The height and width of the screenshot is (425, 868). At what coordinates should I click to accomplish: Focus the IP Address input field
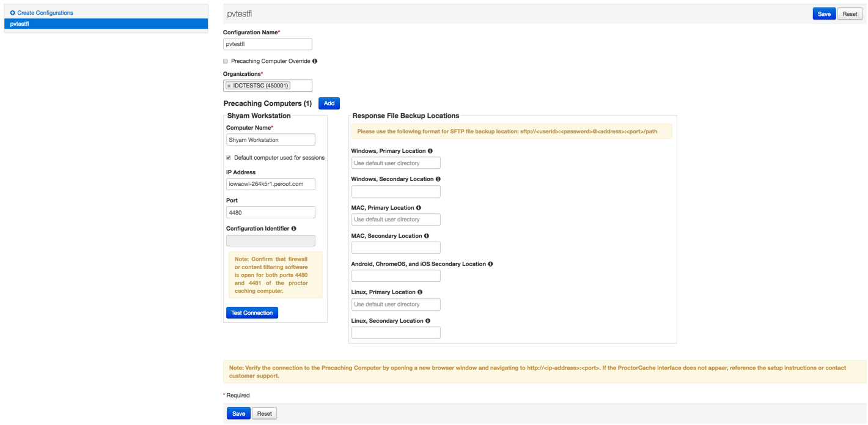pyautogui.click(x=270, y=184)
